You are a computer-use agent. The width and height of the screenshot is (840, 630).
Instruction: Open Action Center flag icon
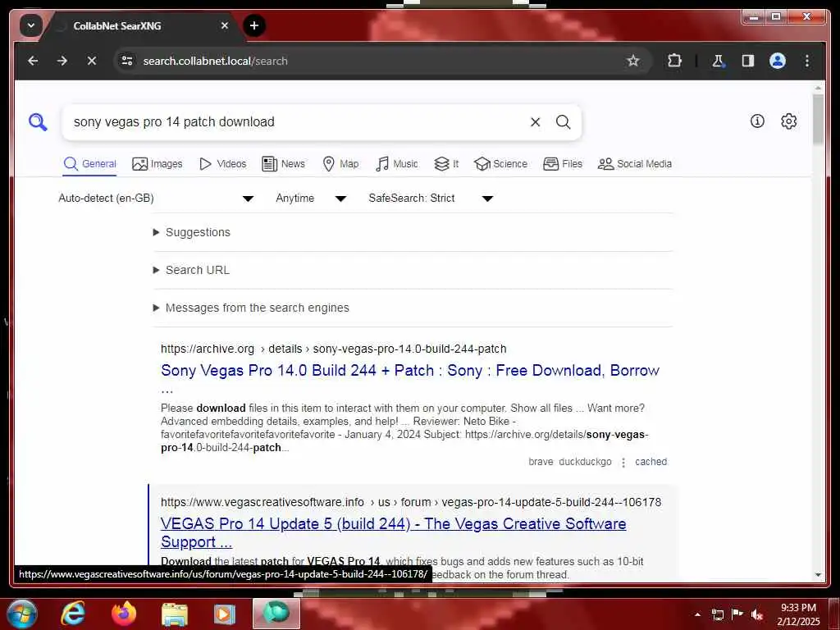click(x=737, y=614)
